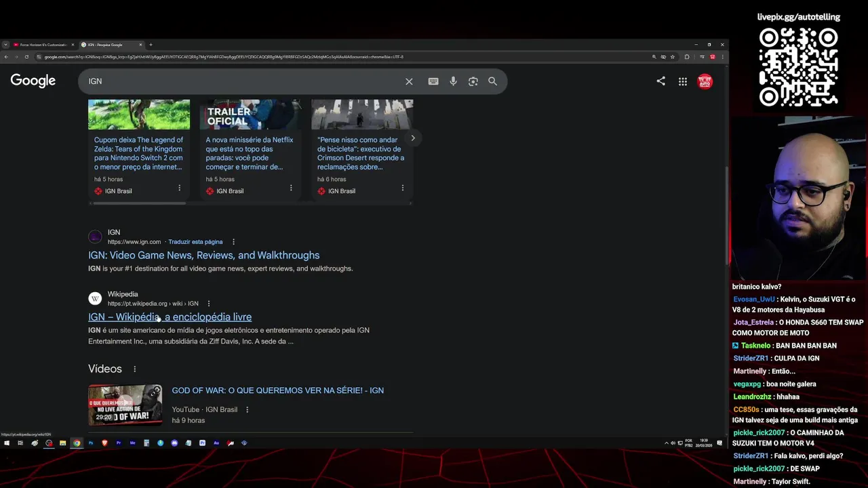Click the God of War video thumbnail
The width and height of the screenshot is (868, 488).
coord(125,405)
